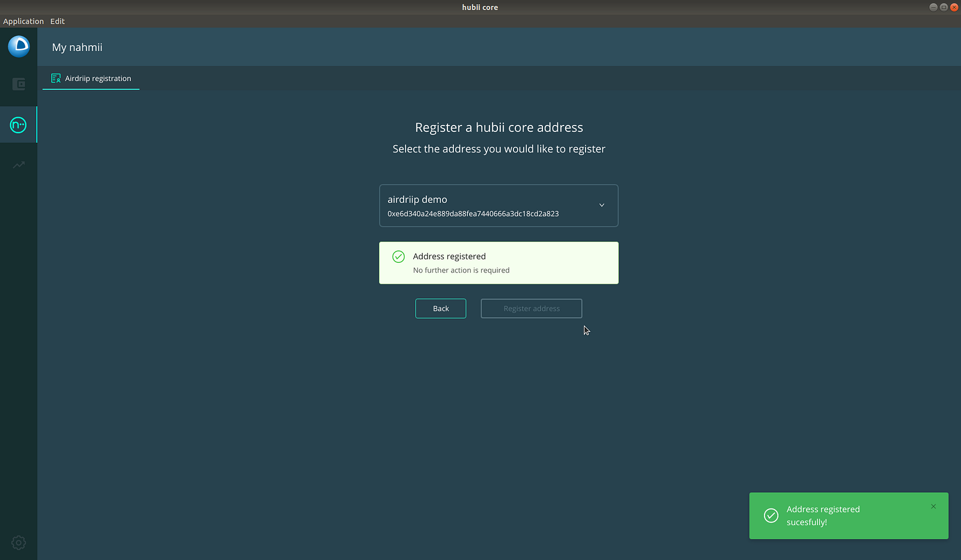Switch to the Airdriip registration tab
The image size is (961, 560).
[91, 79]
